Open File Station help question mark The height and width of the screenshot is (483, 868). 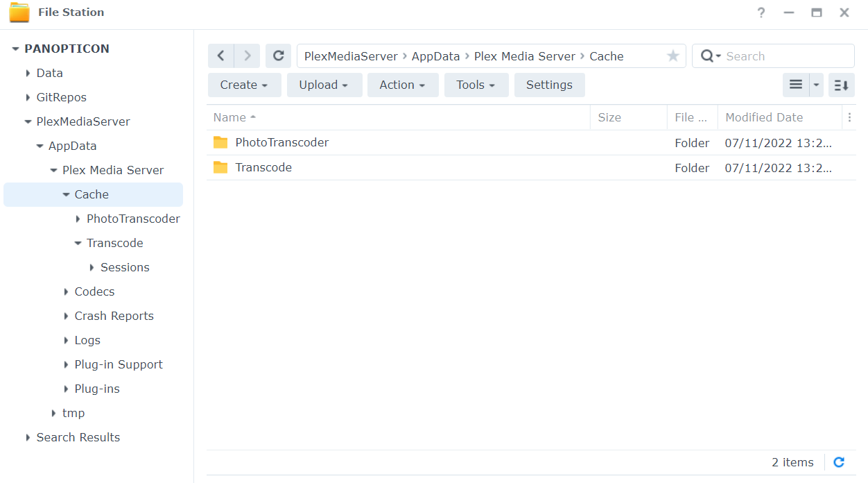(761, 12)
